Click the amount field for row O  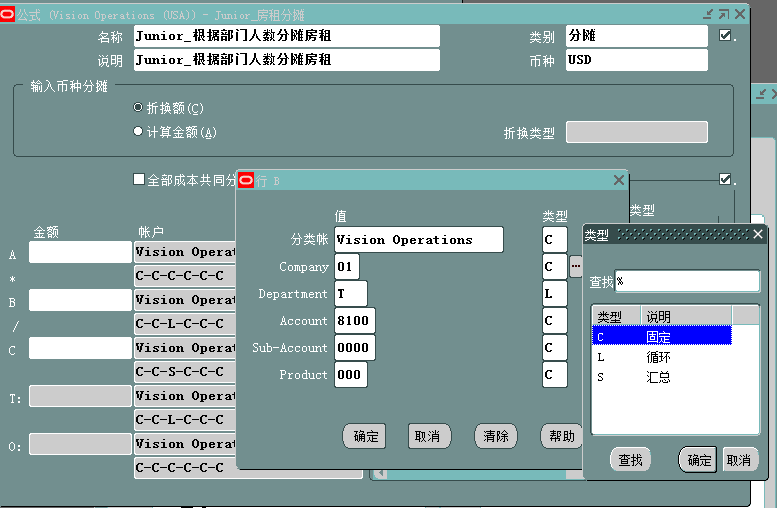pos(80,444)
